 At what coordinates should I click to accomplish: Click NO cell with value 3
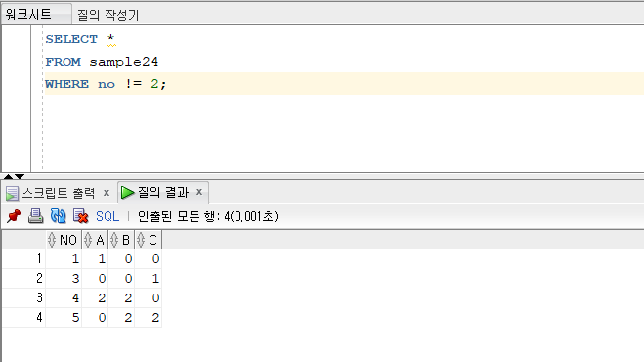(x=64, y=279)
